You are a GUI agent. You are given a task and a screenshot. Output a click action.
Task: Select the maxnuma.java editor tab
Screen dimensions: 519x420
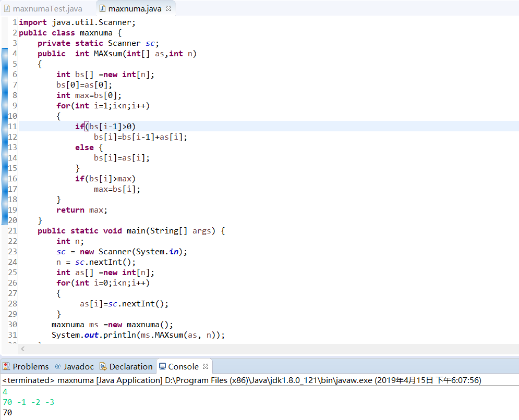(x=135, y=9)
